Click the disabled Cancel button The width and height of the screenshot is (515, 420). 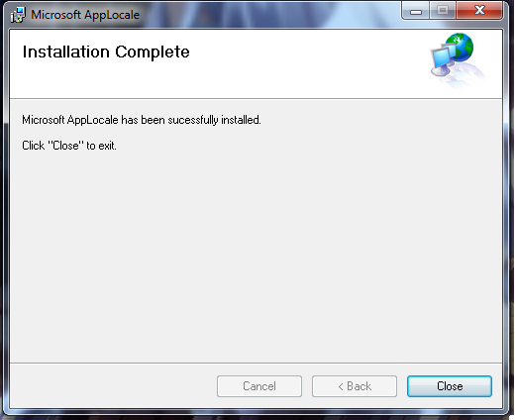(259, 386)
